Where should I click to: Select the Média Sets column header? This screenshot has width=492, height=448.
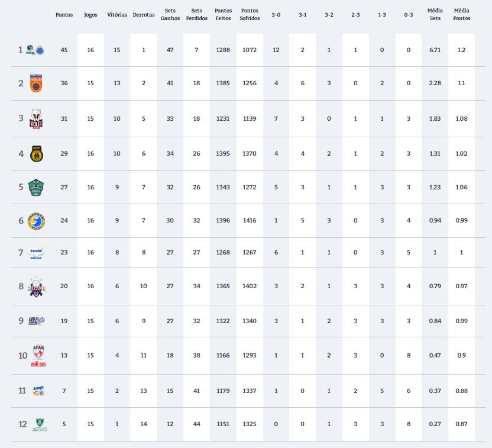point(435,14)
